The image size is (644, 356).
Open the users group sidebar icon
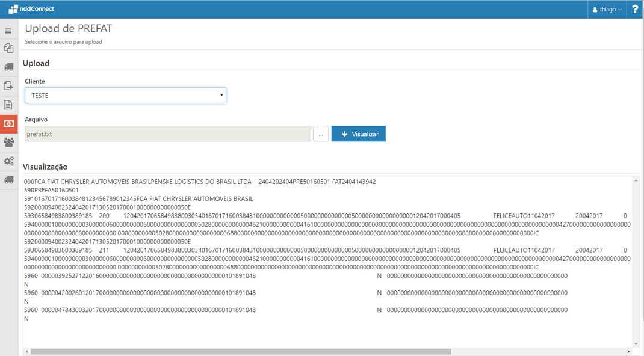click(8, 142)
